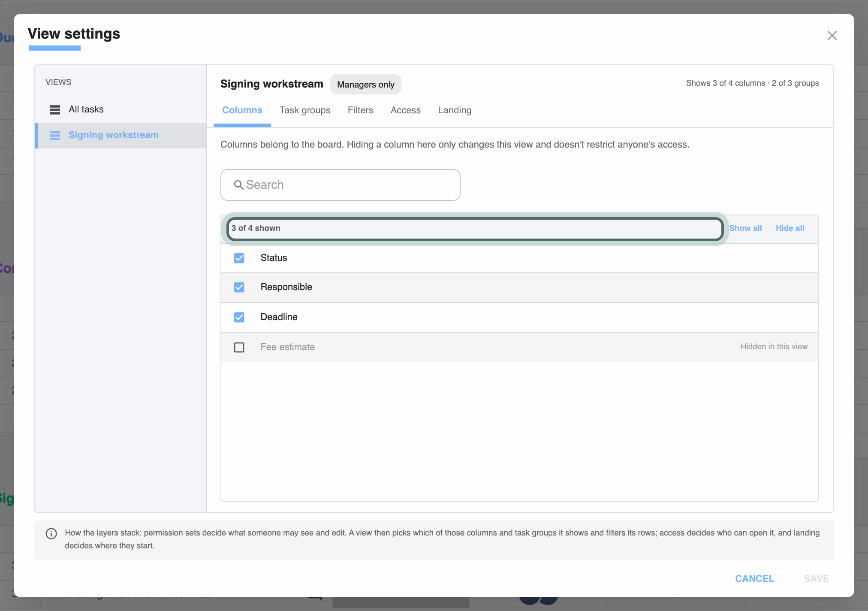Click the Signing workstream heading
The height and width of the screenshot is (611, 868).
pyautogui.click(x=272, y=84)
